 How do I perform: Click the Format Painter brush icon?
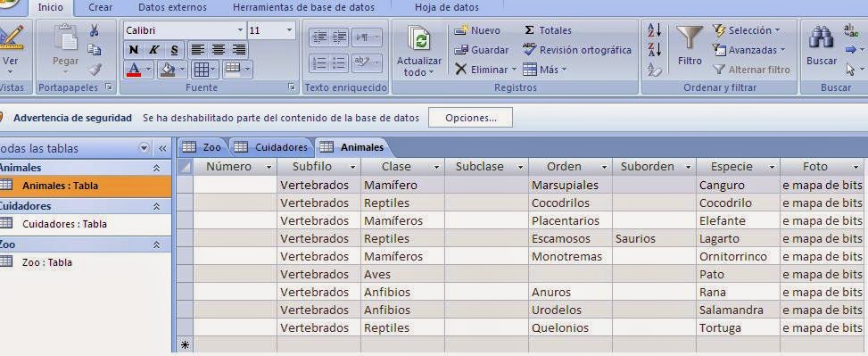click(x=95, y=70)
